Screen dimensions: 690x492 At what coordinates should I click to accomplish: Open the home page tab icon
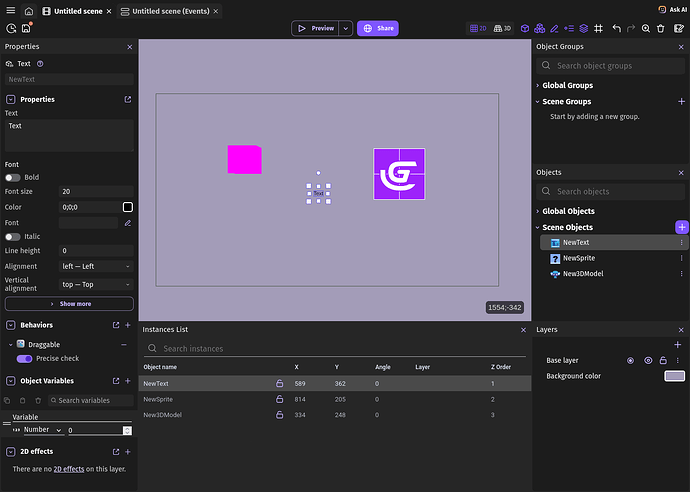point(29,10)
